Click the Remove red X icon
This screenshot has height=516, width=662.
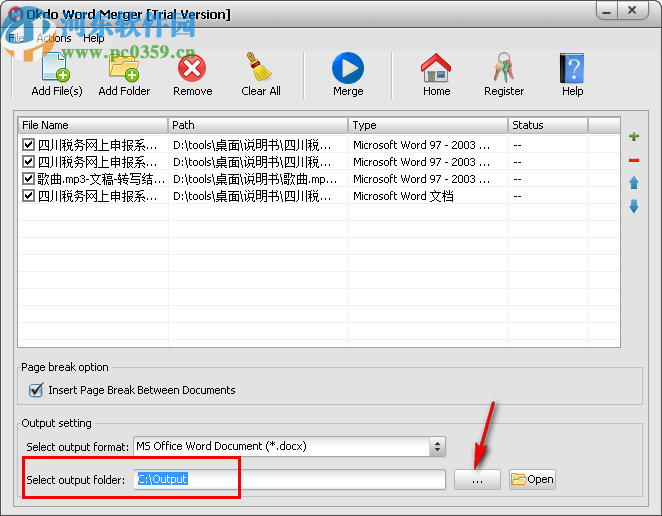coord(192,68)
